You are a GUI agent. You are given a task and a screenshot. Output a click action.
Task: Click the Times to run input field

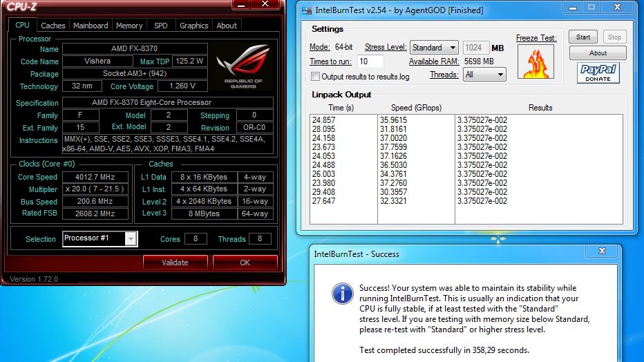(x=370, y=61)
